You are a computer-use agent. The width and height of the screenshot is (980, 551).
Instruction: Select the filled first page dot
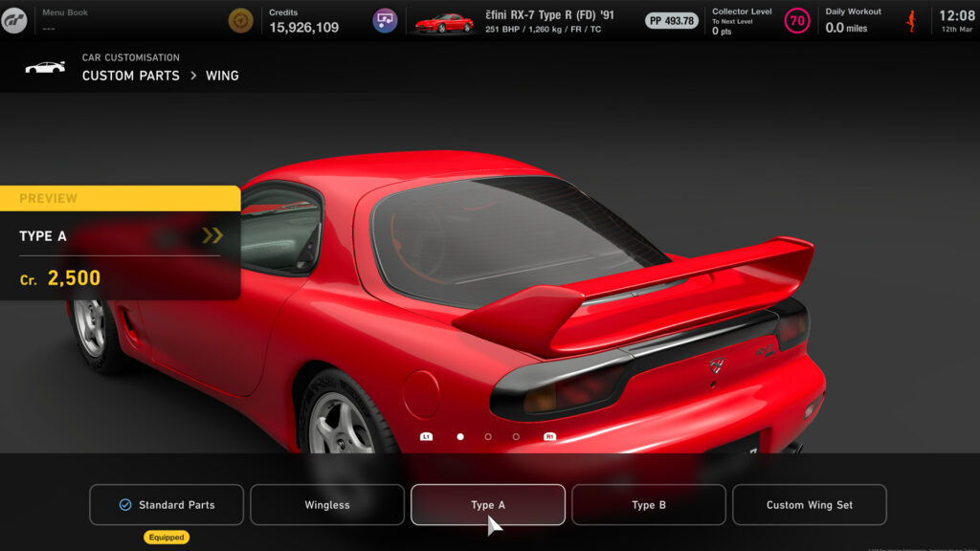pos(459,437)
